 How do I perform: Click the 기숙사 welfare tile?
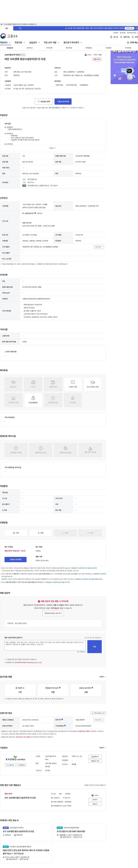coord(33,384)
